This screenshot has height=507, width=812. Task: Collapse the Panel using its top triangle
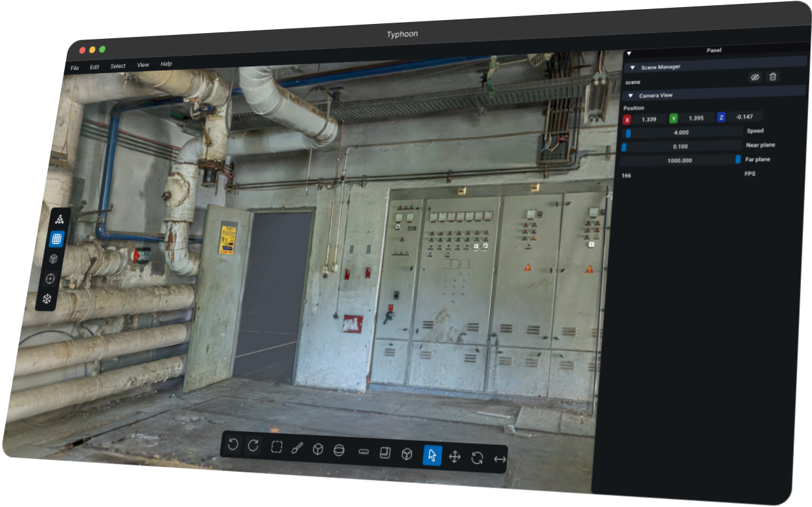[629, 54]
